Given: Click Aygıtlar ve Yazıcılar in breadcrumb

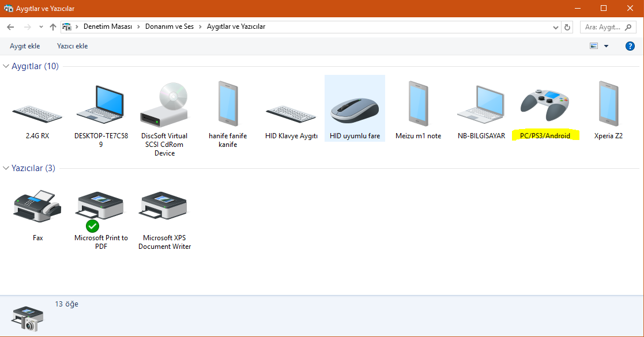Looking at the screenshot, I should tap(236, 26).
